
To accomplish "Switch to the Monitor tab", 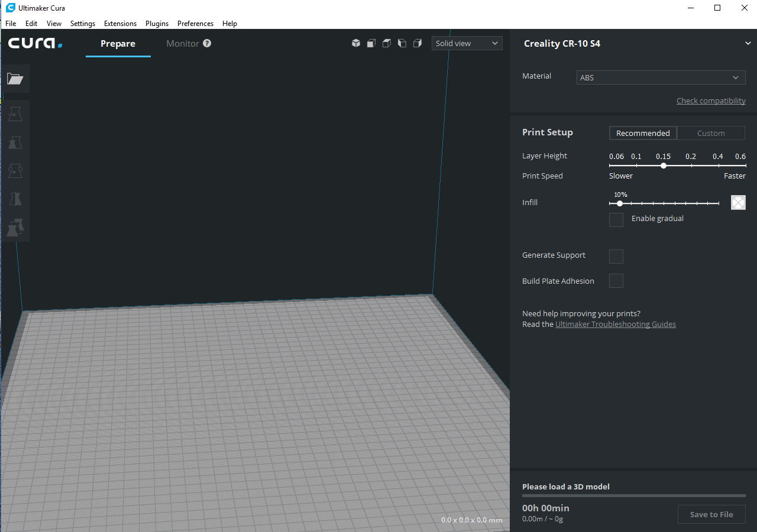I will (x=183, y=43).
